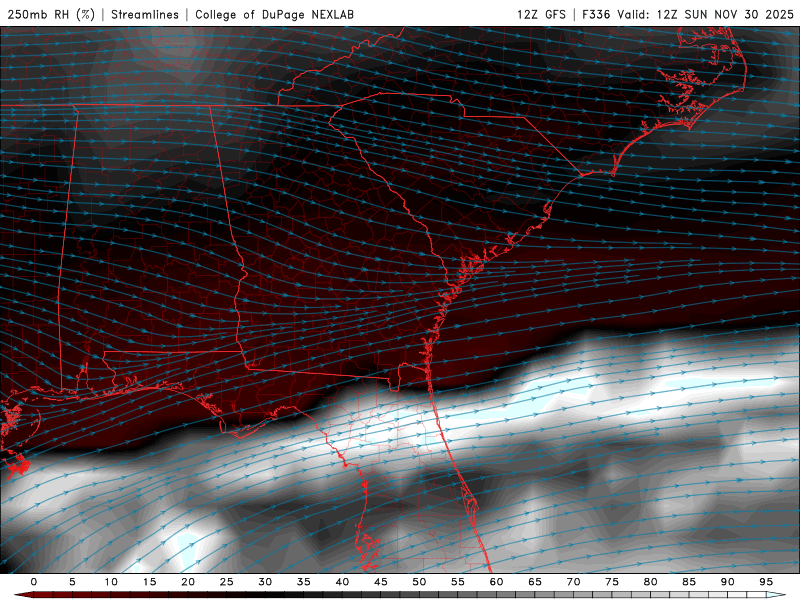Click the '75' label on the color scale
This screenshot has height=600, width=800.
click(612, 582)
